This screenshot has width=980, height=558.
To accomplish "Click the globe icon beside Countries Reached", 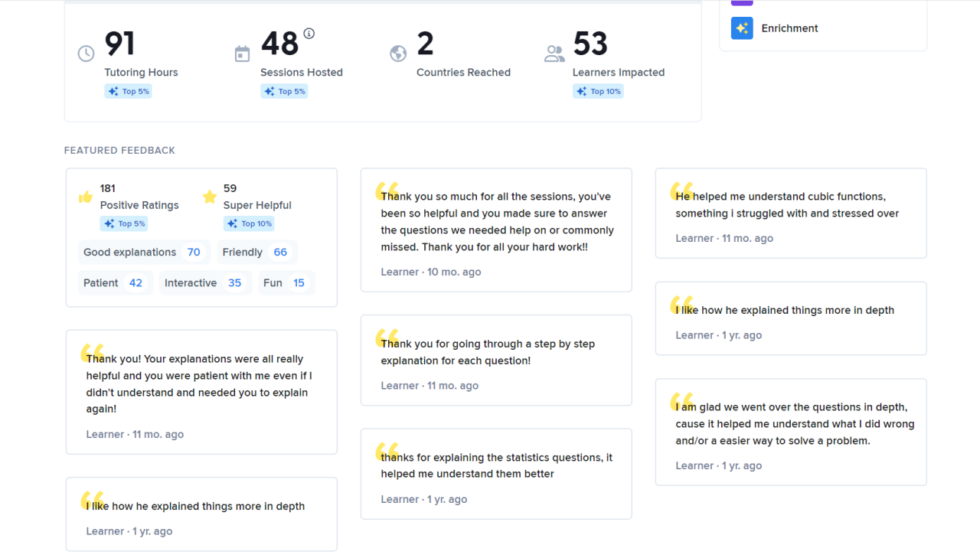I will (x=397, y=54).
